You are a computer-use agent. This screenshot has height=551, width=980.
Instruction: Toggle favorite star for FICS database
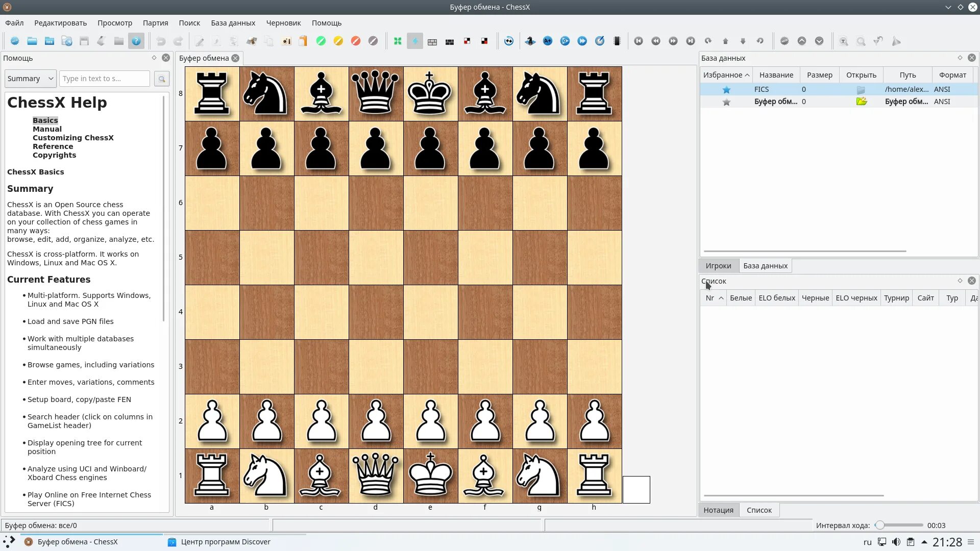(x=726, y=90)
